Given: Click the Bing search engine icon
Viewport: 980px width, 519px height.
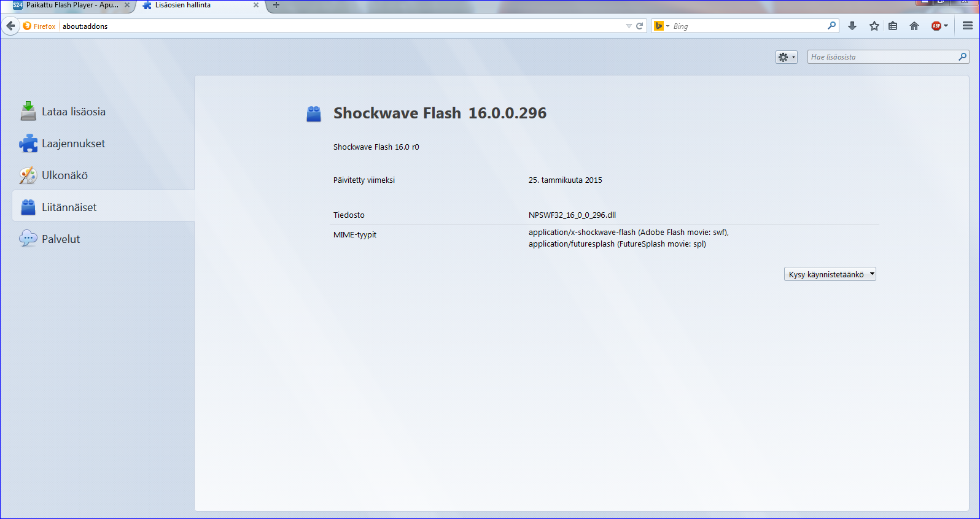Looking at the screenshot, I should [659, 26].
